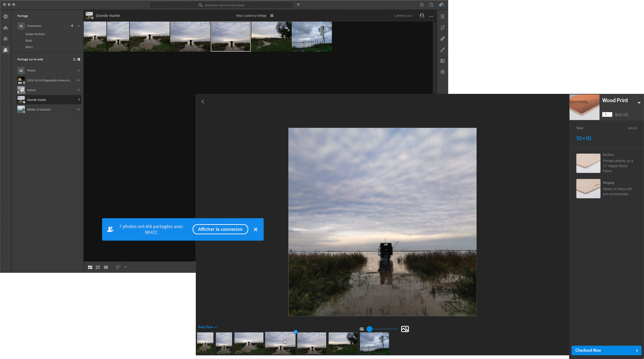Click Checkout Now

[x=606, y=350]
